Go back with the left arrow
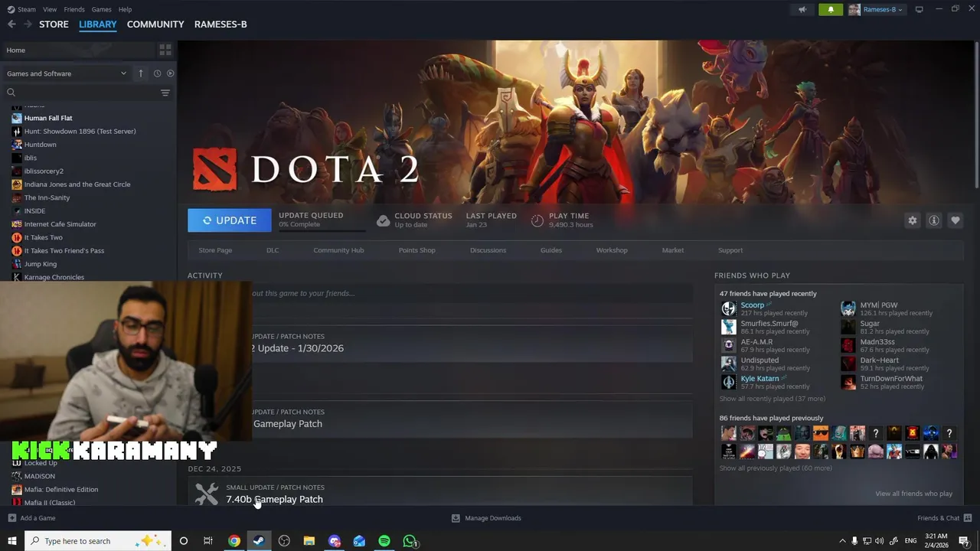Image resolution: width=980 pixels, height=551 pixels. (x=11, y=24)
